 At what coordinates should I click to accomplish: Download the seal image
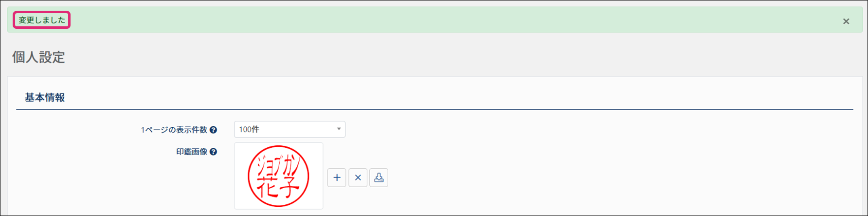pos(379,177)
